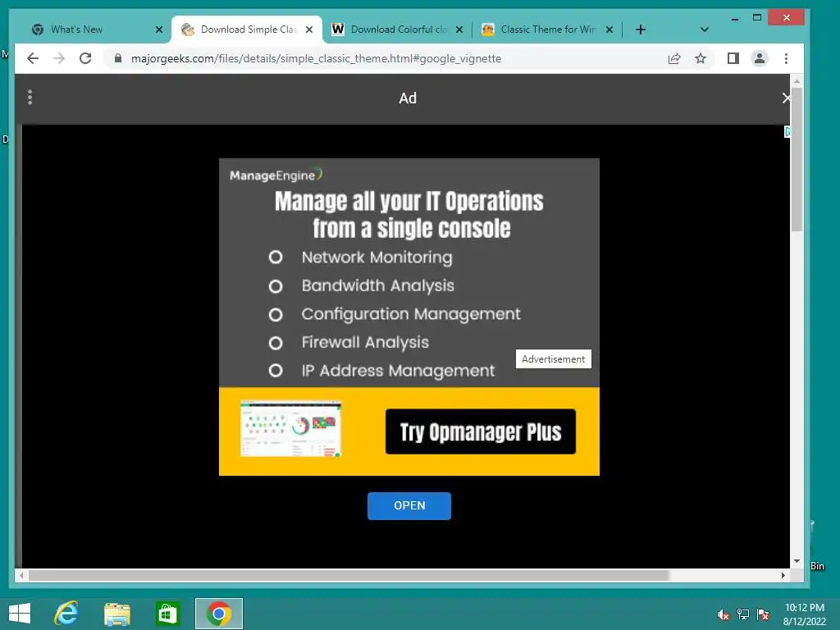Click the dashboard screenshot thumbnail in ad
The width and height of the screenshot is (840, 630).
291,428
